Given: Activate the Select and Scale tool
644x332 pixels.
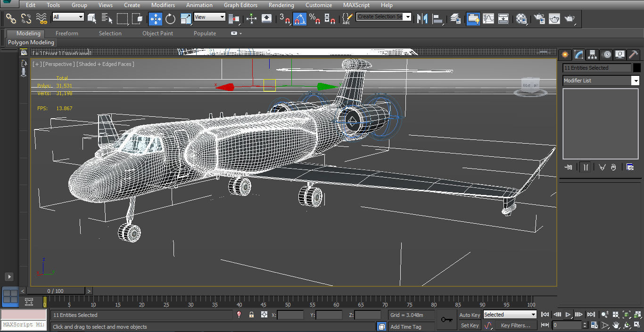Looking at the screenshot, I should (186, 19).
